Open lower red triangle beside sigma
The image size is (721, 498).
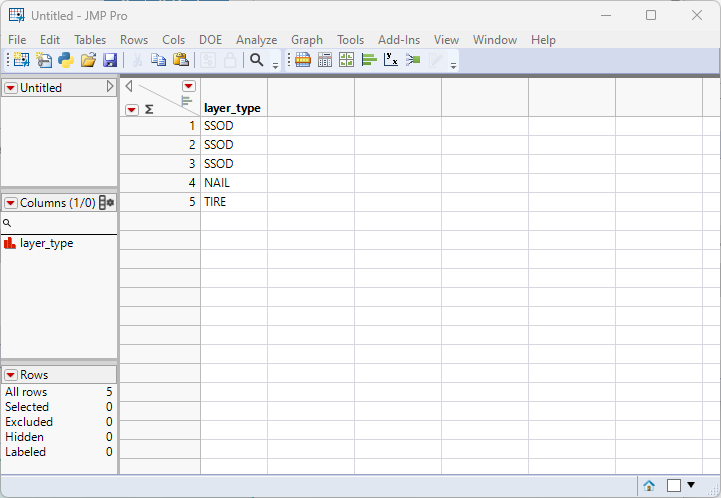point(132,109)
